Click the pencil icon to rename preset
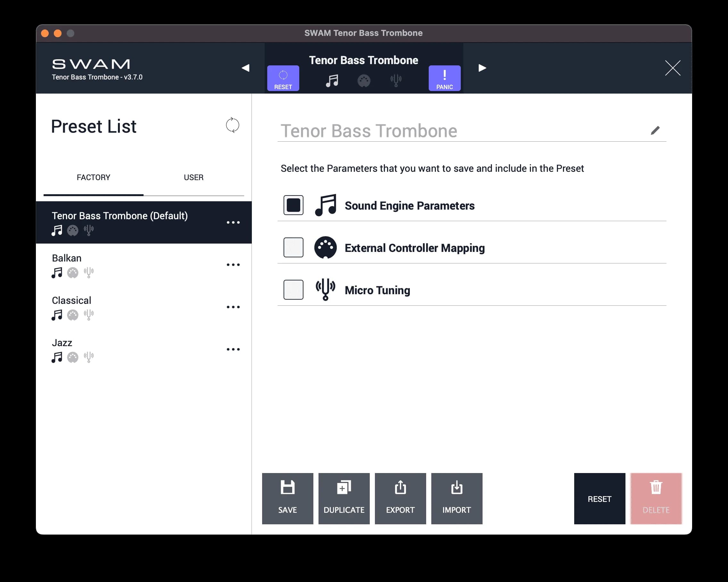 (x=655, y=130)
